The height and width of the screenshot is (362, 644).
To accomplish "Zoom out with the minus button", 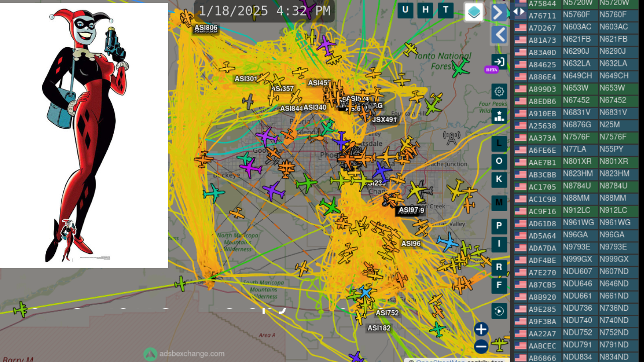I will tap(481, 346).
